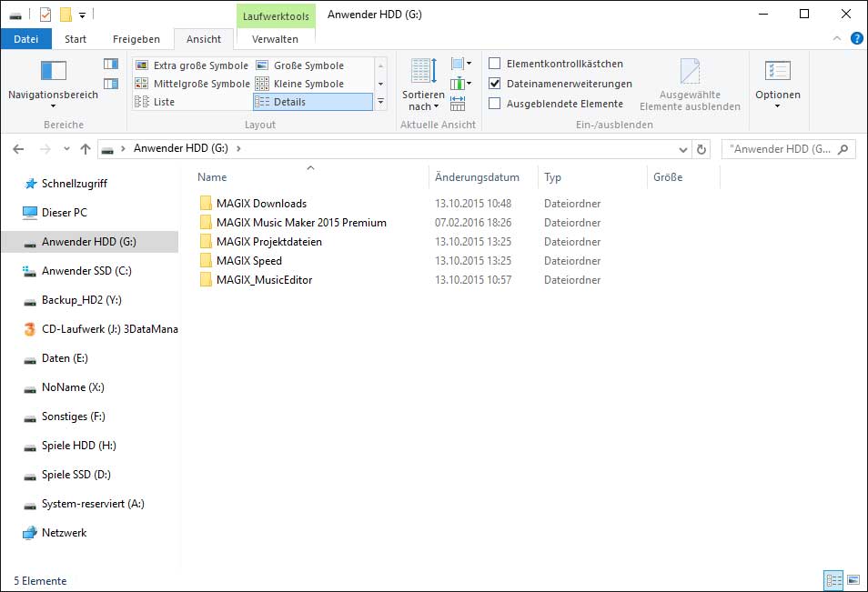The height and width of the screenshot is (592, 868).
Task: Open the Navigationsbereich pane options
Action: pos(53,83)
